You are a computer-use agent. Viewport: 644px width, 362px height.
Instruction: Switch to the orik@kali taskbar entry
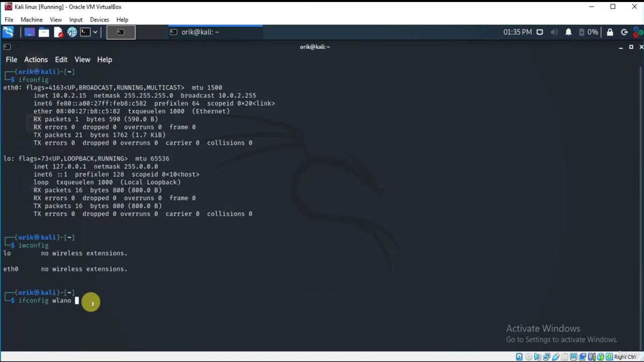215,32
